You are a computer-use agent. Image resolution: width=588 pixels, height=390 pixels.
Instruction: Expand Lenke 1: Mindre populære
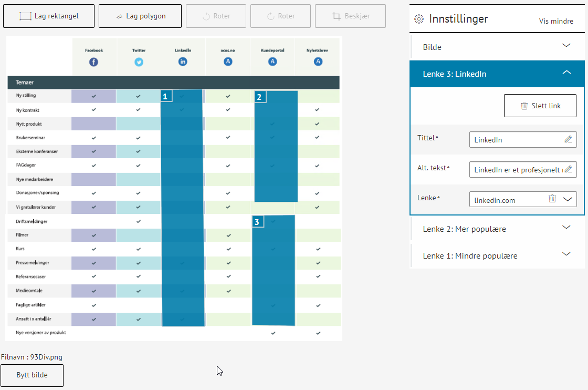pos(566,255)
